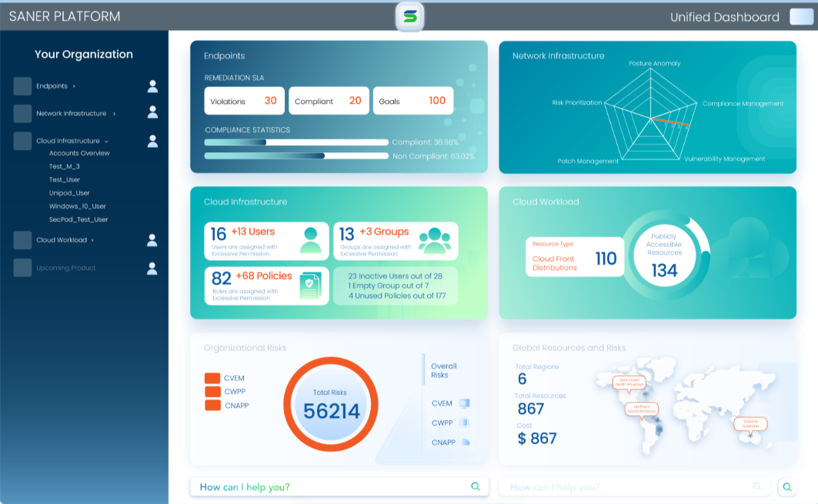Click the standalone search button at bottom right

click(786, 486)
